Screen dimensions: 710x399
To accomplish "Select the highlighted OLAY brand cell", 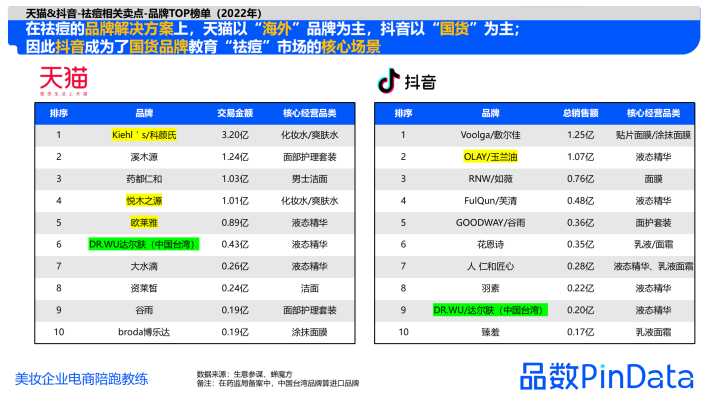I will coord(490,157).
